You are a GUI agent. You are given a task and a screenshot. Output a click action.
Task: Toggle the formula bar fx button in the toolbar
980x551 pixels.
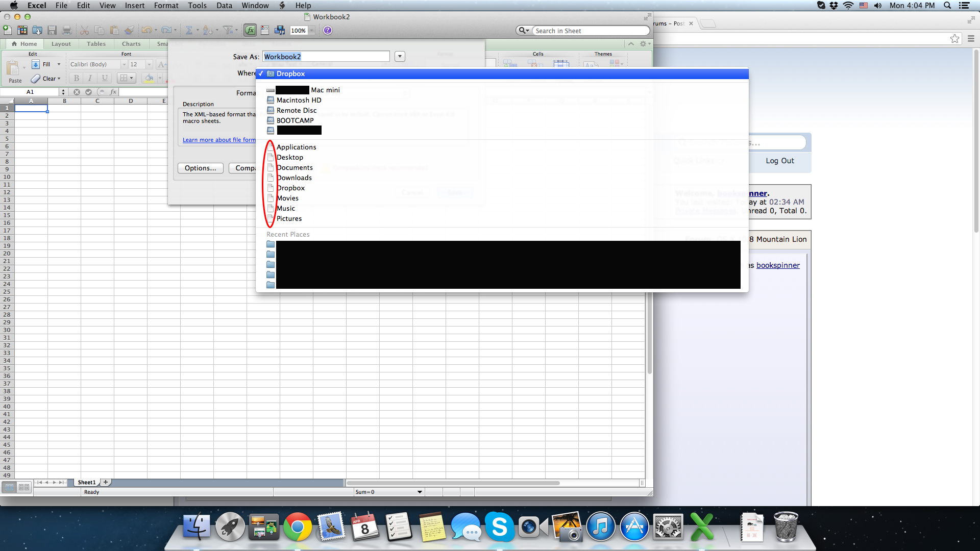(x=250, y=30)
